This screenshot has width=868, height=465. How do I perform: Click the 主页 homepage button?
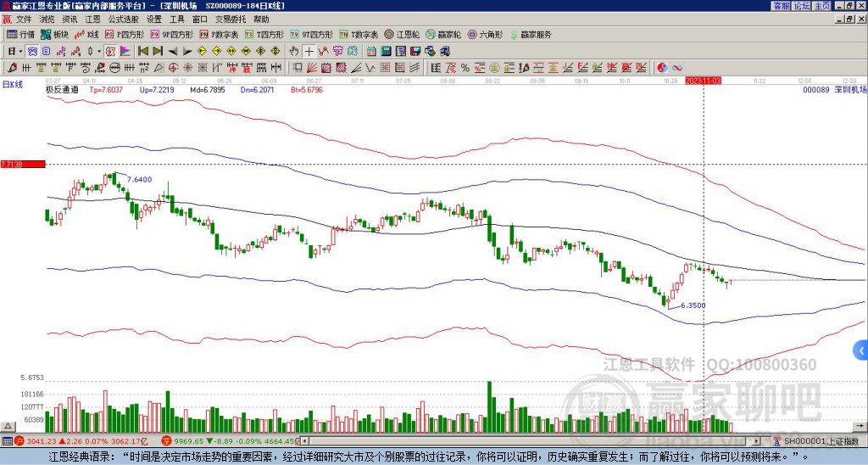[x=821, y=6]
